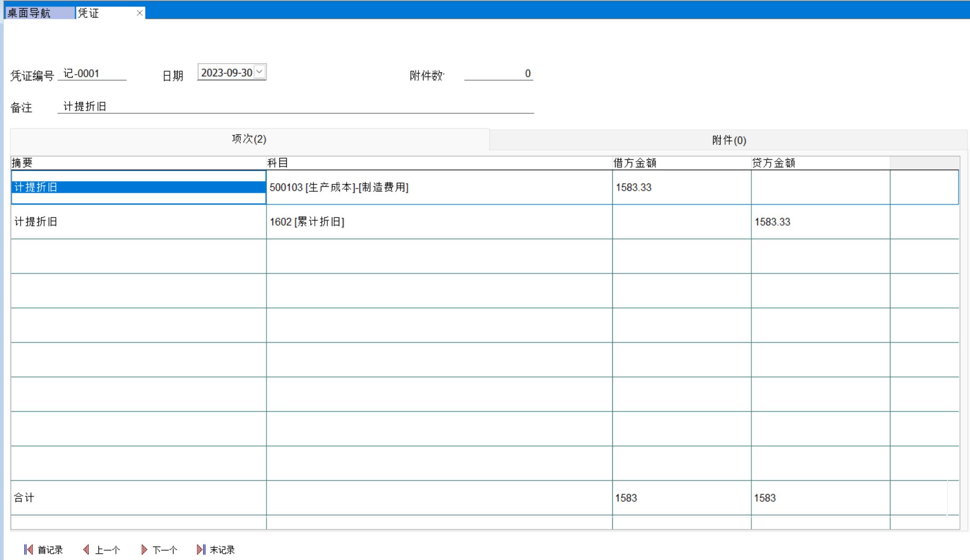
Task: Select the 项次(2) tab
Action: point(249,139)
